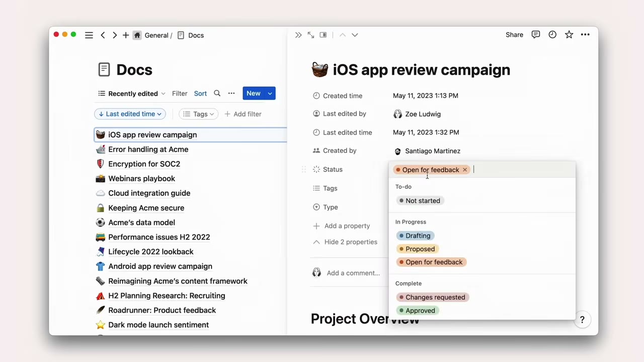Click the blue New button
Image resolution: width=644 pixels, height=362 pixels.
(254, 94)
